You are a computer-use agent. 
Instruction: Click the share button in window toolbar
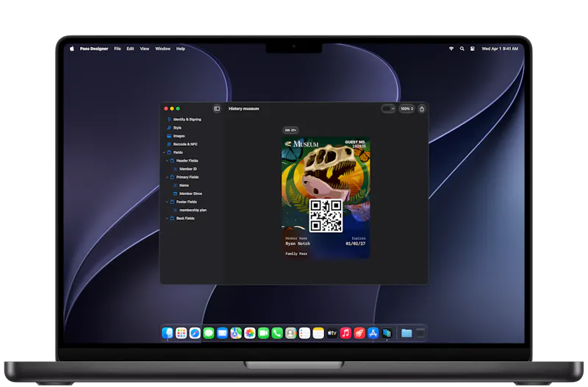(421, 109)
